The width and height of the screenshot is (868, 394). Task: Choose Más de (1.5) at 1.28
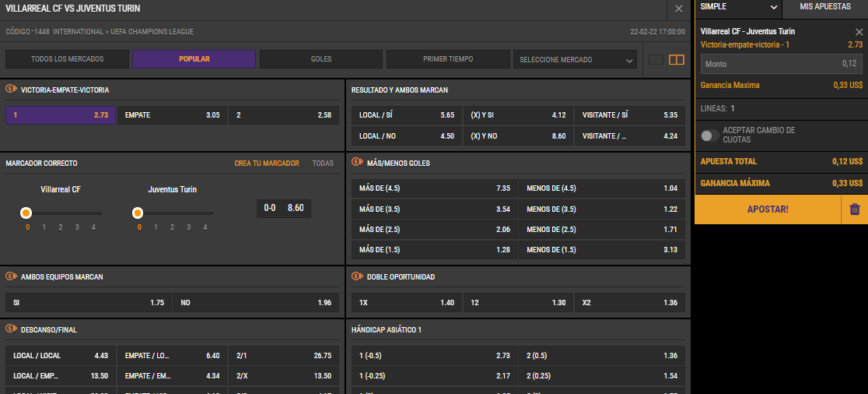coord(435,250)
